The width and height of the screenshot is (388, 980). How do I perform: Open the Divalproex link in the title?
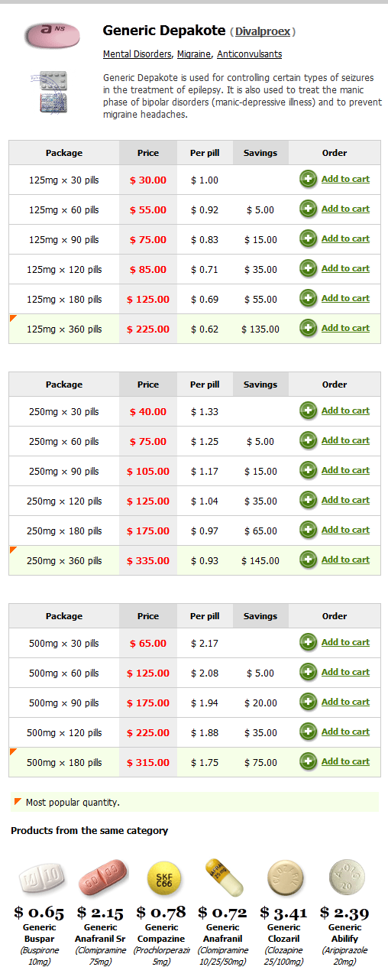(262, 32)
